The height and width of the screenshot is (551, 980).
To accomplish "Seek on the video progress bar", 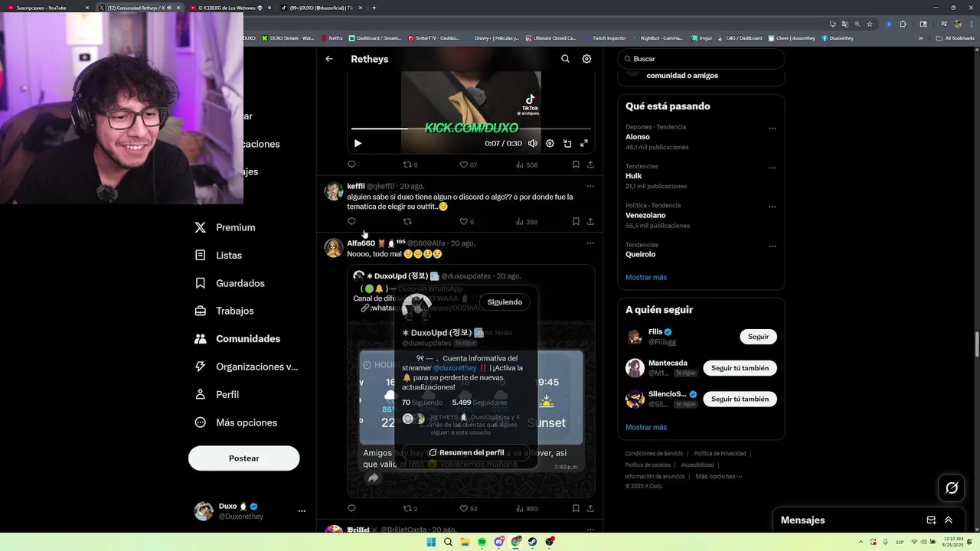I will 471,129.
